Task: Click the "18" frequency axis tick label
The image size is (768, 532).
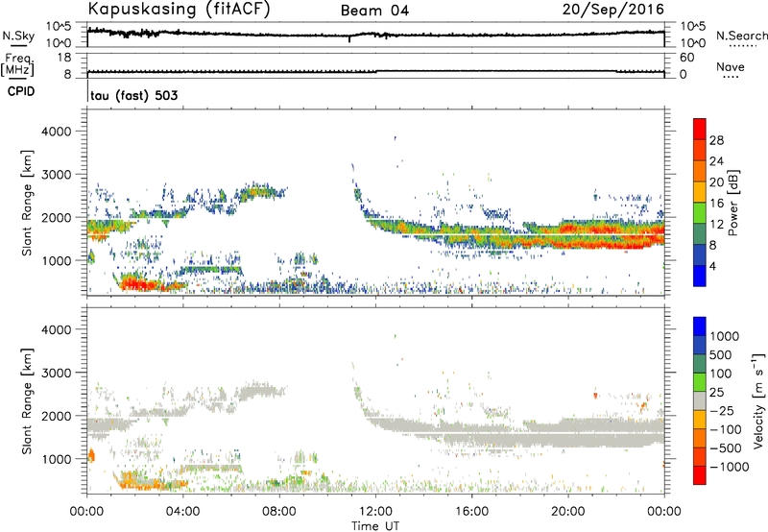Action: (64, 58)
